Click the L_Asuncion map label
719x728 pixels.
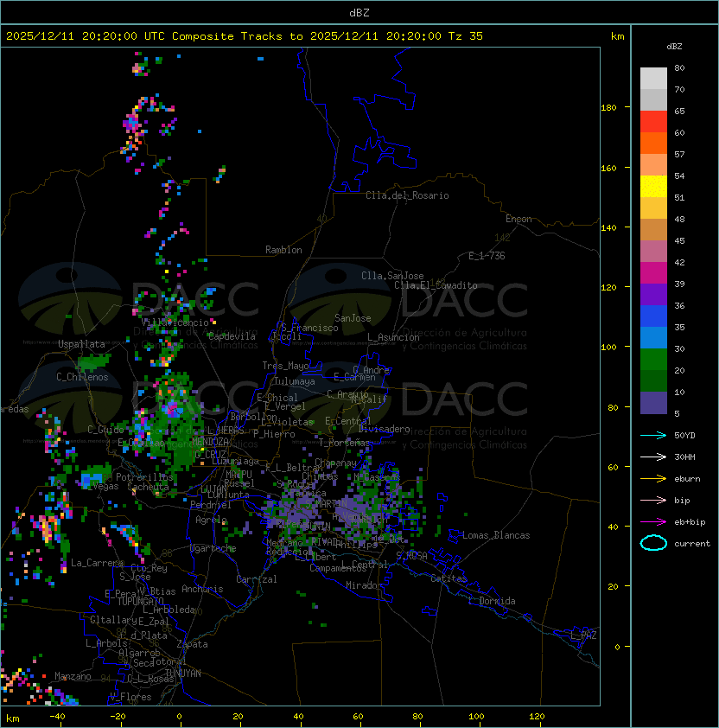pyautogui.click(x=393, y=337)
